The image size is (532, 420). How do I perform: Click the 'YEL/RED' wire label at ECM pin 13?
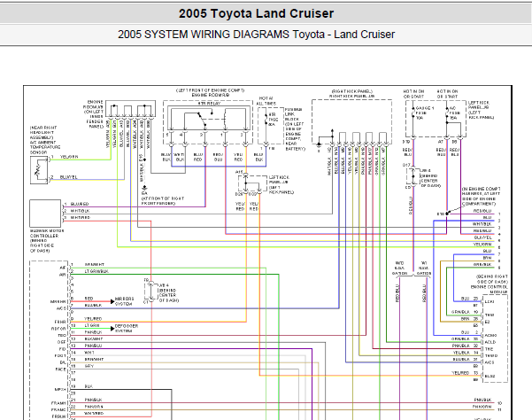(460, 373)
